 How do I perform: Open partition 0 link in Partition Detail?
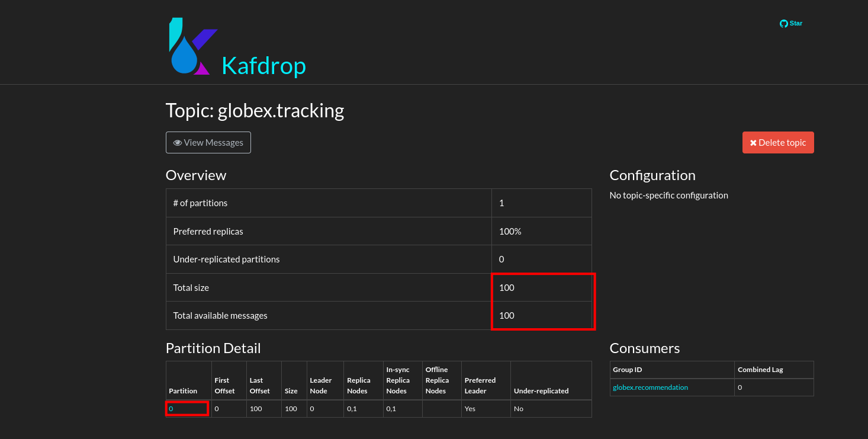171,409
